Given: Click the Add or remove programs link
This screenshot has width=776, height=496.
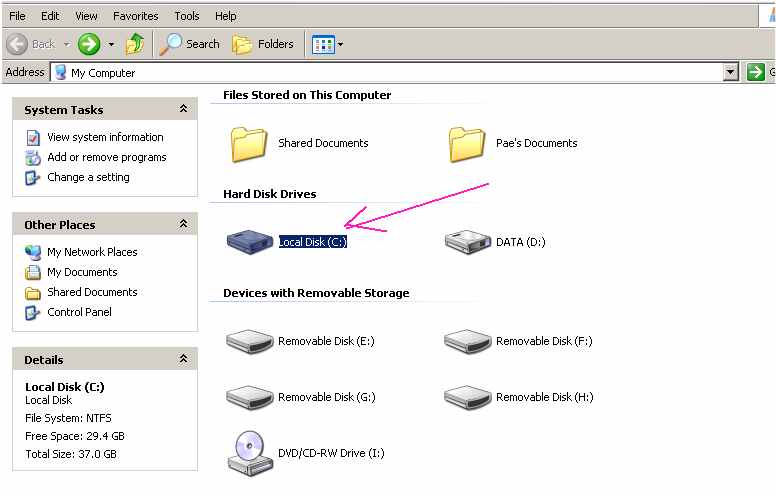Looking at the screenshot, I should pyautogui.click(x=107, y=157).
